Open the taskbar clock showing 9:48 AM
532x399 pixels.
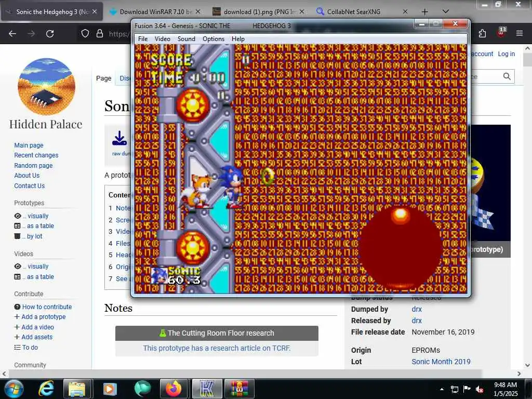click(506, 389)
